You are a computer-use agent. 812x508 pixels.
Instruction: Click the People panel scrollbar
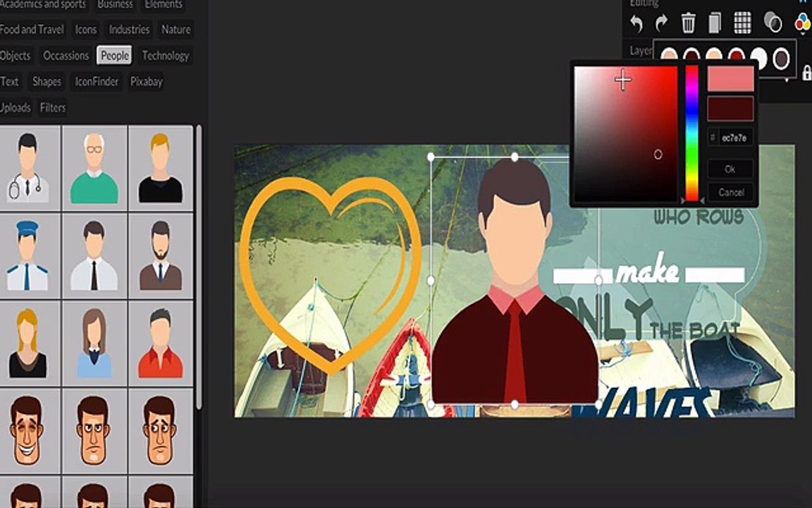[x=198, y=267]
